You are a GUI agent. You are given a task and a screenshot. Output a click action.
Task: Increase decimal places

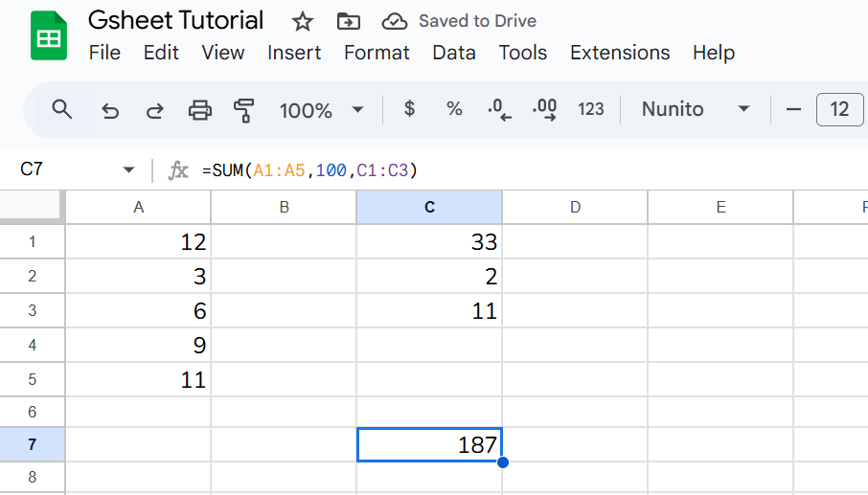[x=545, y=109]
